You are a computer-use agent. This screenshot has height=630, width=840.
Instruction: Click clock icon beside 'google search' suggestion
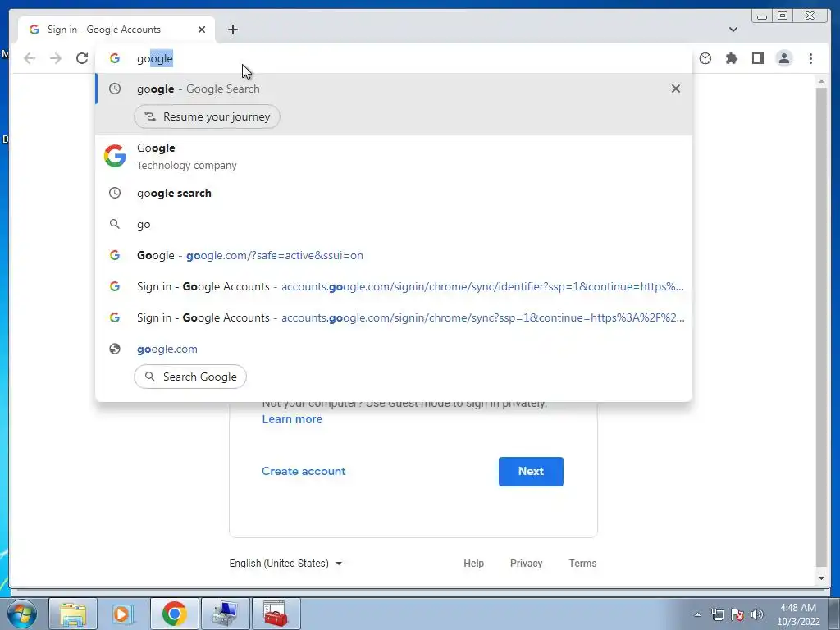click(115, 193)
